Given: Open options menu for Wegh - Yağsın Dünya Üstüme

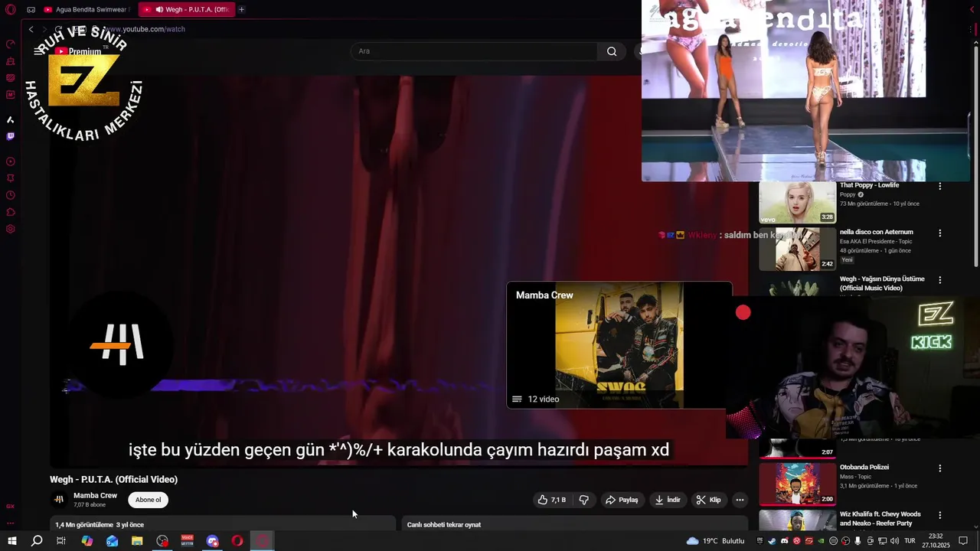Looking at the screenshot, I should (x=940, y=280).
